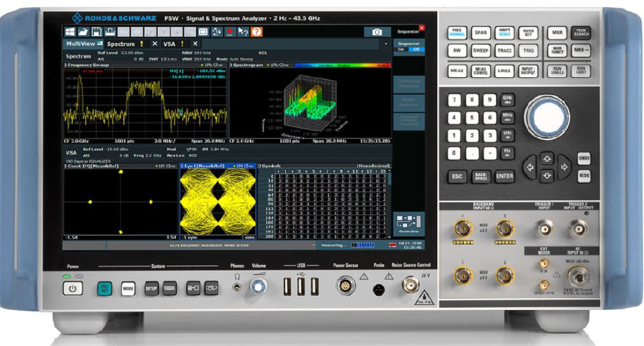644x346 pixels.
Task: Click the print icon in the toolbar
Action: tap(109, 32)
